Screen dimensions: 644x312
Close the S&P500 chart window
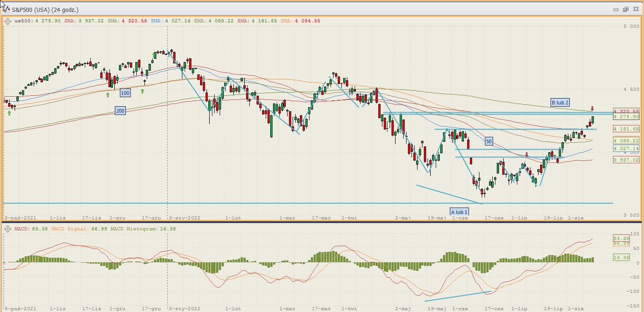pos(635,9)
